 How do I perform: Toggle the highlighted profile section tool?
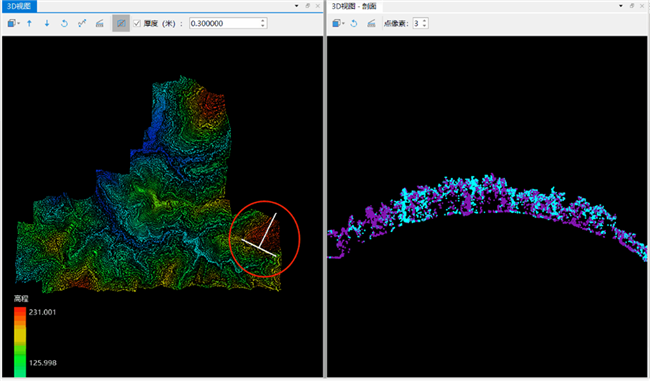pos(121,24)
